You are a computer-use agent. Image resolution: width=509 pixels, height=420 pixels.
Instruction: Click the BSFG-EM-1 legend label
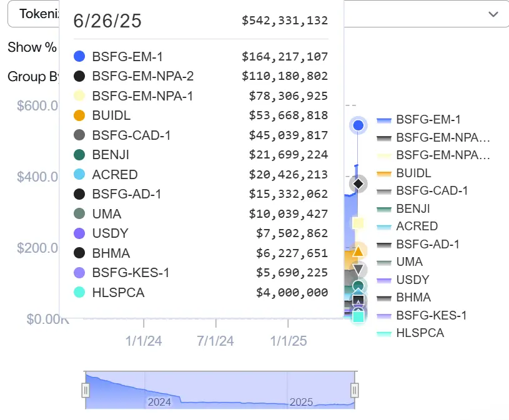tap(428, 120)
